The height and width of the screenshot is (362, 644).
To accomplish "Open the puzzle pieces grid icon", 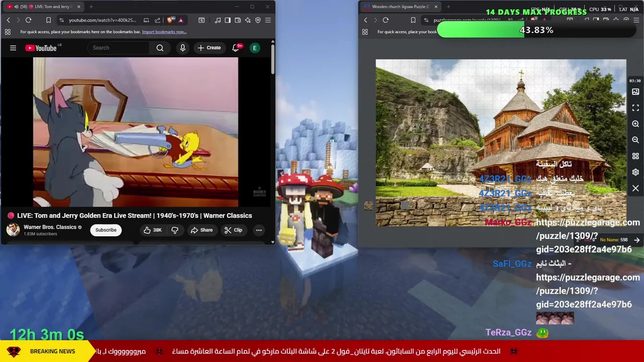I will tap(635, 156).
